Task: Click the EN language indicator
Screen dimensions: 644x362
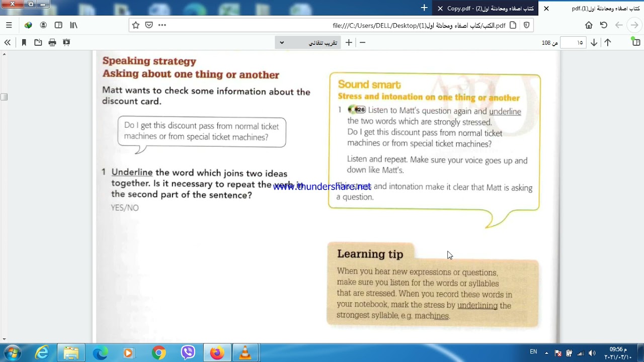Action: click(x=533, y=352)
